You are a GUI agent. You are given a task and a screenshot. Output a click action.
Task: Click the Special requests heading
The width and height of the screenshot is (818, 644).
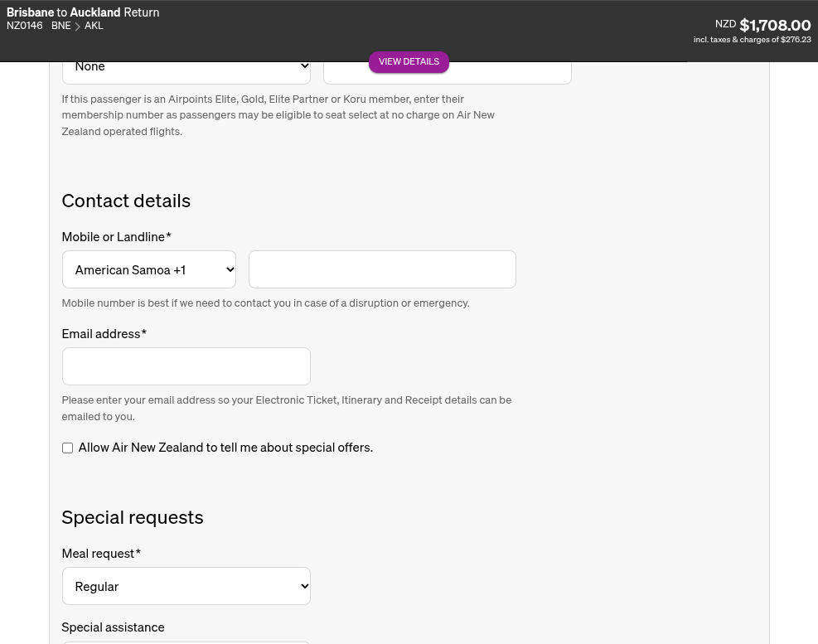click(133, 518)
